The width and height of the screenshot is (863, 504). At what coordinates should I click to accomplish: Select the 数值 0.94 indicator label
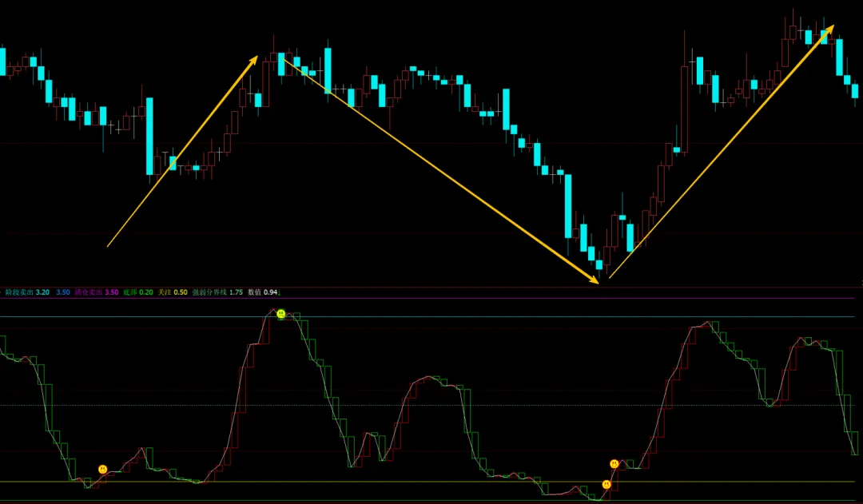[263, 292]
